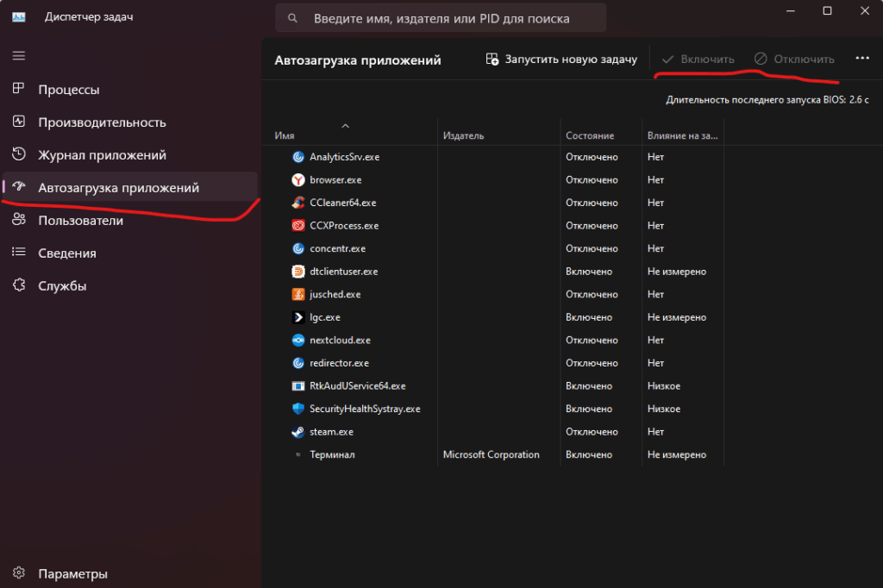Open Параметры settings
The width and height of the screenshot is (883, 588).
click(129, 573)
